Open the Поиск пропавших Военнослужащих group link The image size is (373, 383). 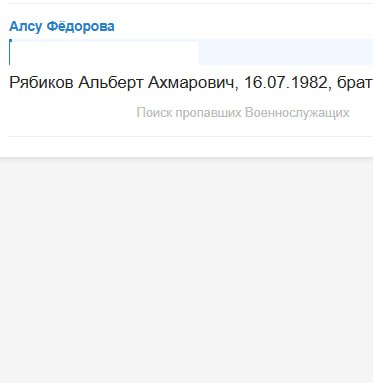tap(243, 113)
